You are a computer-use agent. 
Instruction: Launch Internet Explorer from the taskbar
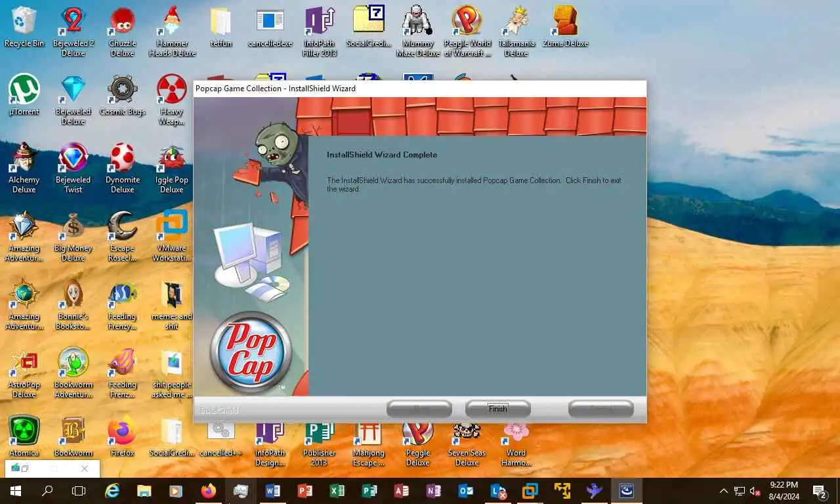click(113, 491)
